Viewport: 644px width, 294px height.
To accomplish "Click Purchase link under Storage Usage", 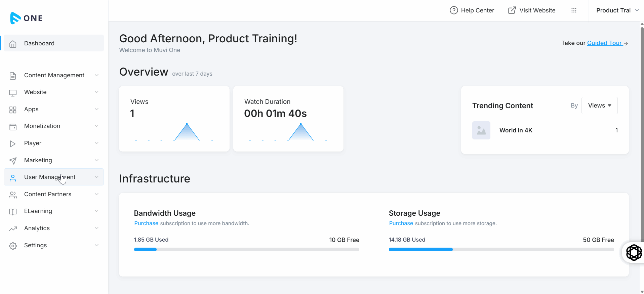I will pos(401,223).
